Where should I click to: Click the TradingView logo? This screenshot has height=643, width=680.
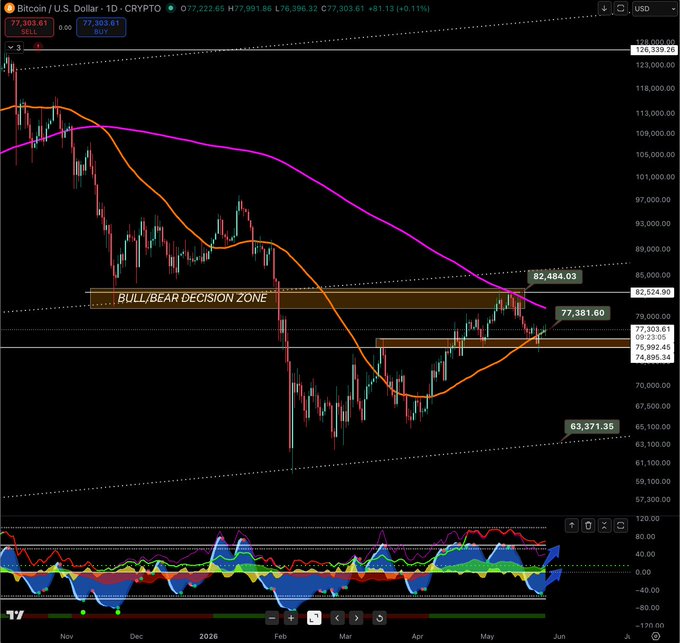click(15, 615)
